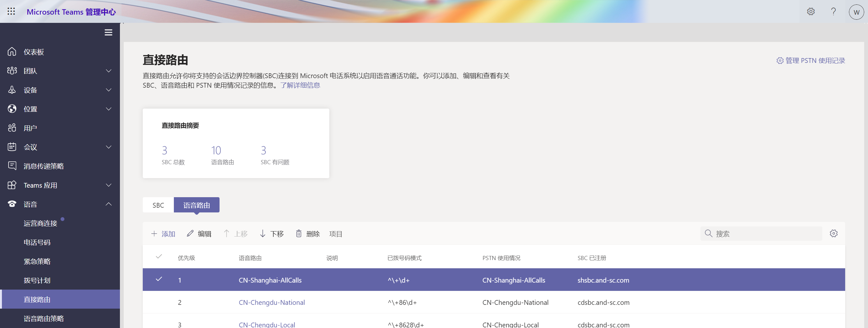Collapse sidebar with hamburger menu icon

(x=108, y=32)
